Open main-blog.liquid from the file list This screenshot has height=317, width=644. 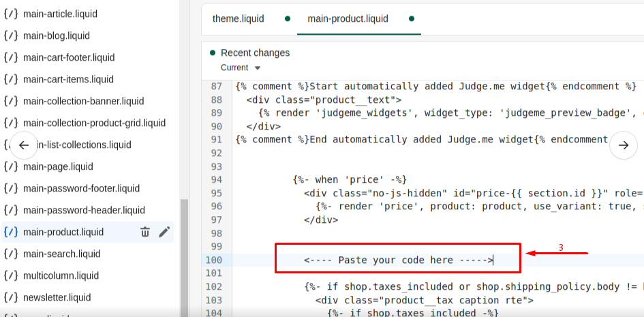pos(57,35)
